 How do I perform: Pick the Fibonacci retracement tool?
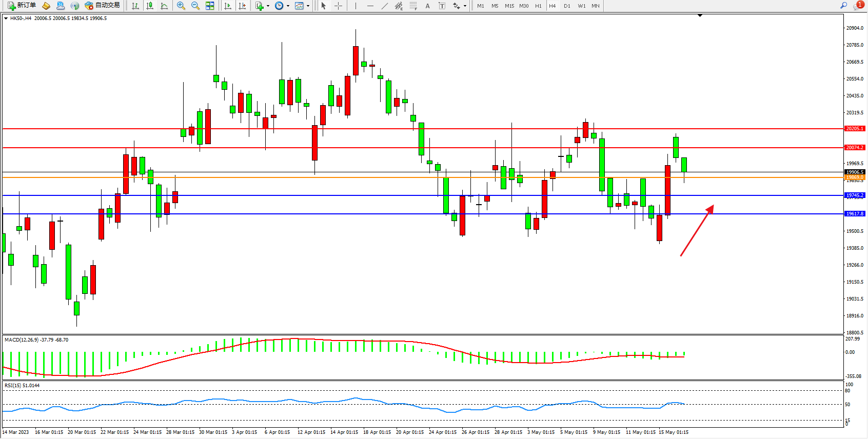pyautogui.click(x=413, y=6)
